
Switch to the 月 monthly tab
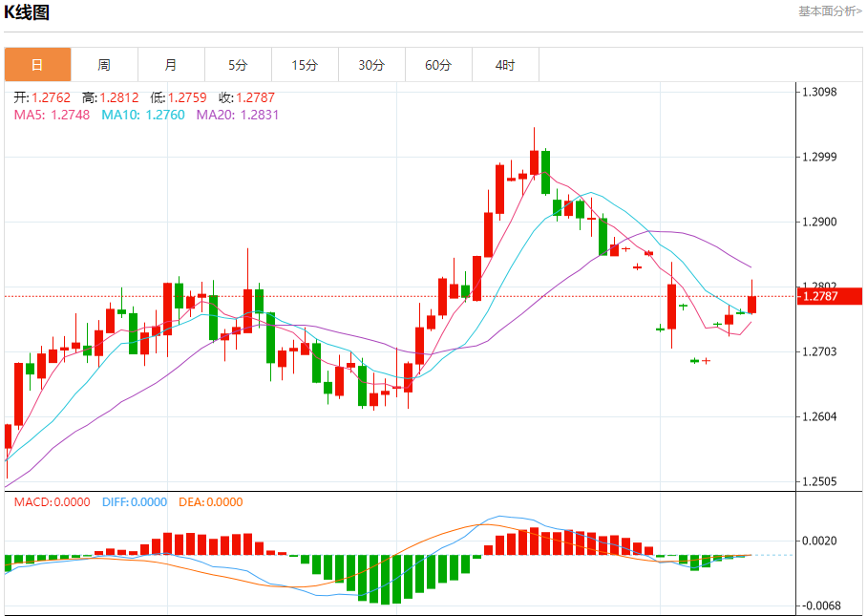point(171,65)
